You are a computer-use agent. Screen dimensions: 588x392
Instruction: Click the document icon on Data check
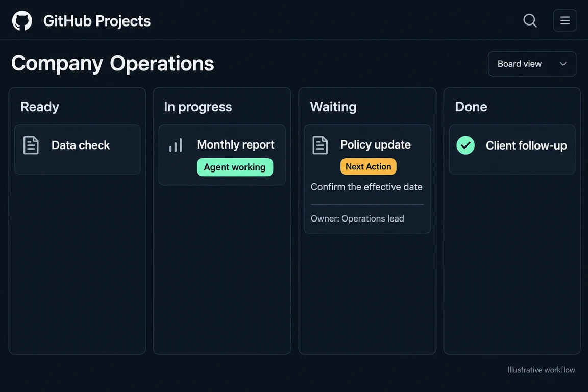pyautogui.click(x=31, y=145)
